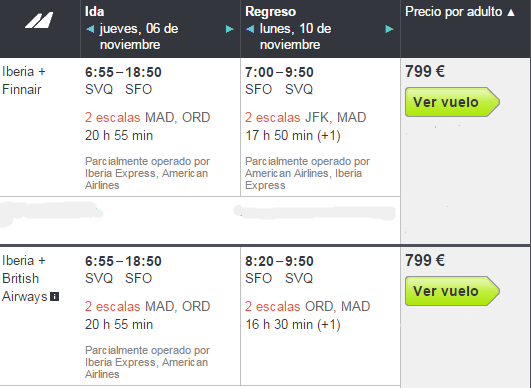This screenshot has width=531, height=388.
Task: Click Iberia + British Airways airline label
Action: point(26,279)
